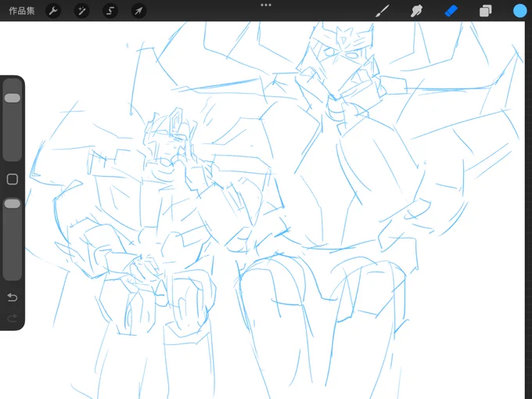532x399 pixels.
Task: Activate the Transform arrow tool
Action: click(138, 11)
